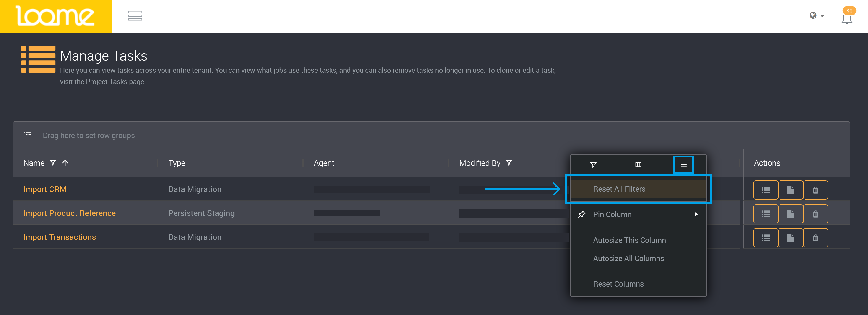View jobs list for Import CRM
Screen dimensions: 868x315
pyautogui.click(x=766, y=190)
